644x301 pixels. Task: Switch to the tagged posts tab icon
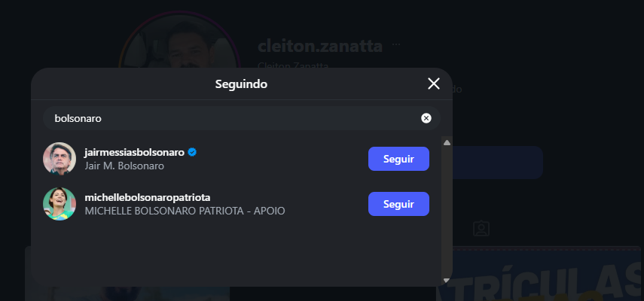(481, 228)
